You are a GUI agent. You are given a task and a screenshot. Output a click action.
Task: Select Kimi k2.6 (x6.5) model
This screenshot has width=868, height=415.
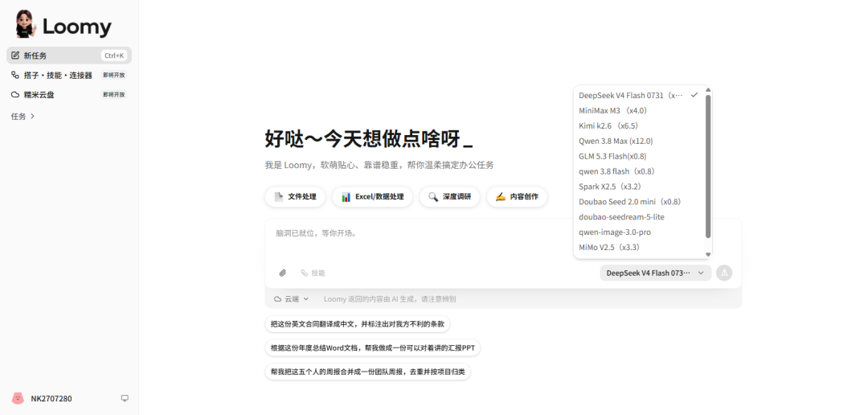[x=640, y=125]
